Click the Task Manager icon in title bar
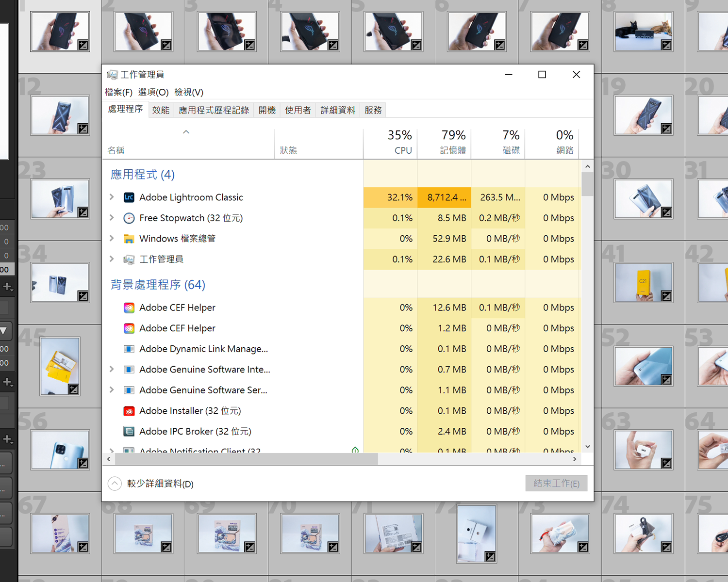Image resolution: width=728 pixels, height=582 pixels. click(112, 75)
